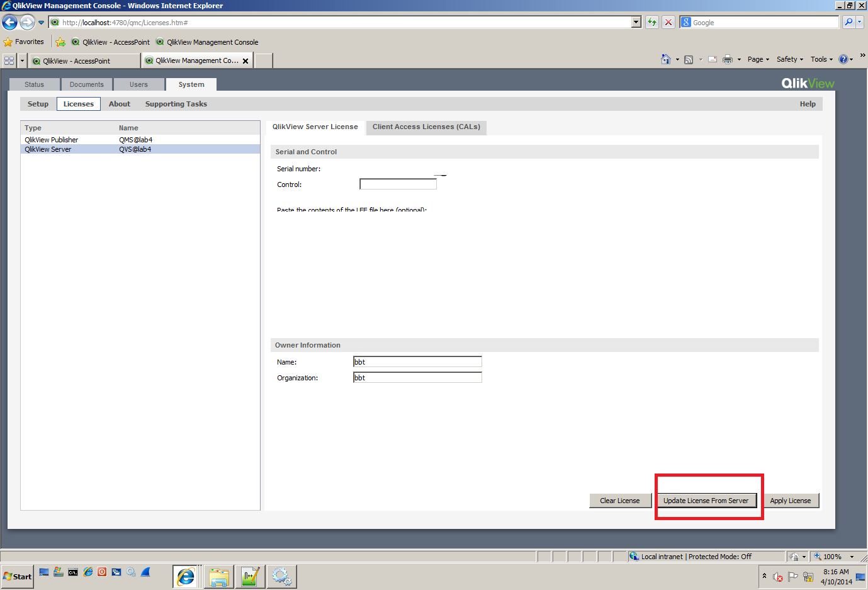This screenshot has height=590, width=868.
Task: Click the Clear License button
Action: pyautogui.click(x=620, y=501)
